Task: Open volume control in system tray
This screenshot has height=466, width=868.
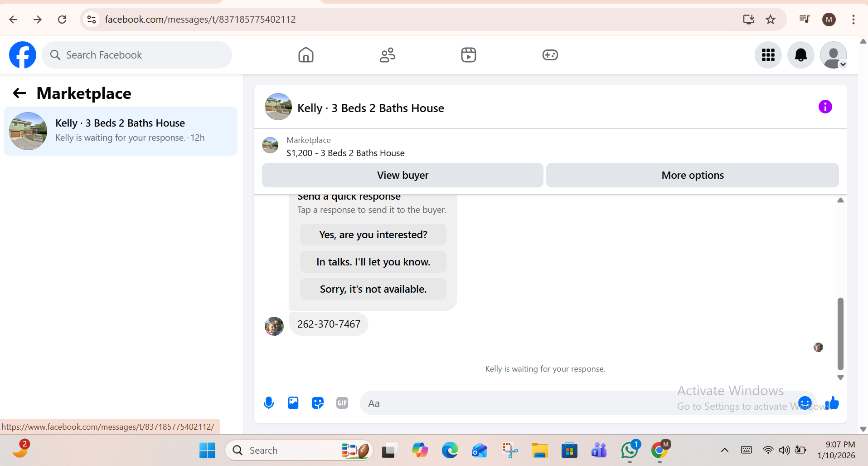Action: [784, 450]
